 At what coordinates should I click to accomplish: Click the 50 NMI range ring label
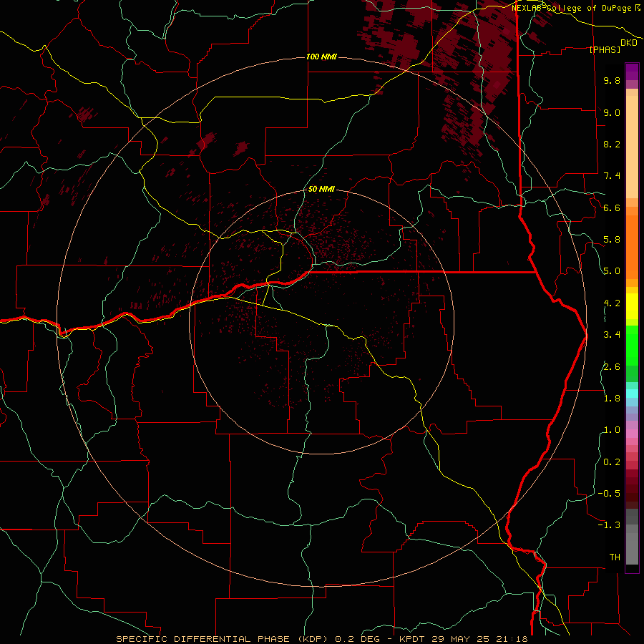(x=321, y=189)
